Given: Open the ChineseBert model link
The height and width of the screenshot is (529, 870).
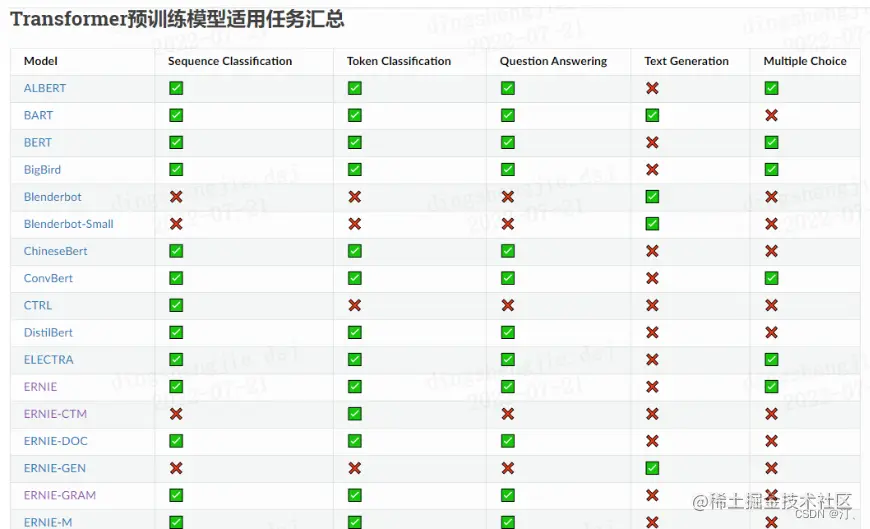Looking at the screenshot, I should click(55, 251).
